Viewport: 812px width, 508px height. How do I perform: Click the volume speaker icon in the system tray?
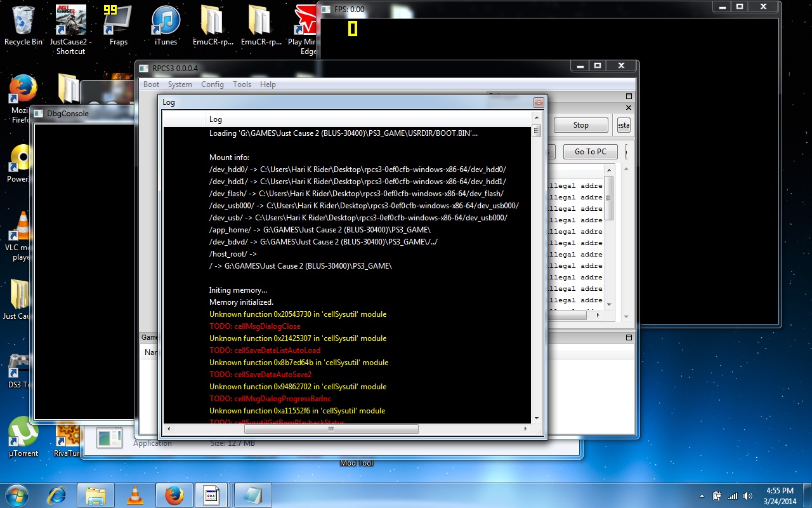748,496
